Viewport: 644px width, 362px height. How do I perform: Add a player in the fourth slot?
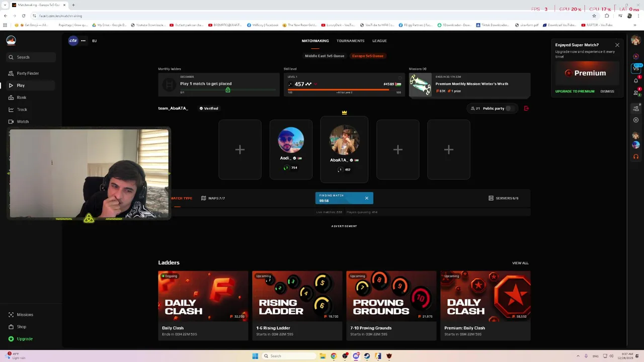click(x=397, y=150)
